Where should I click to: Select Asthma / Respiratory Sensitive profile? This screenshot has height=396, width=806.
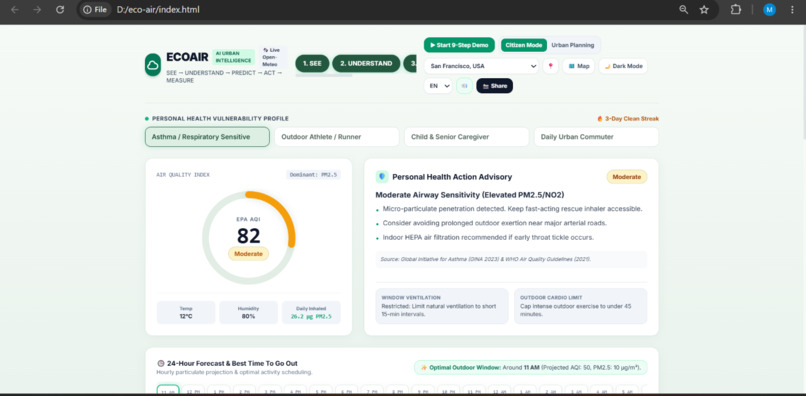click(207, 137)
